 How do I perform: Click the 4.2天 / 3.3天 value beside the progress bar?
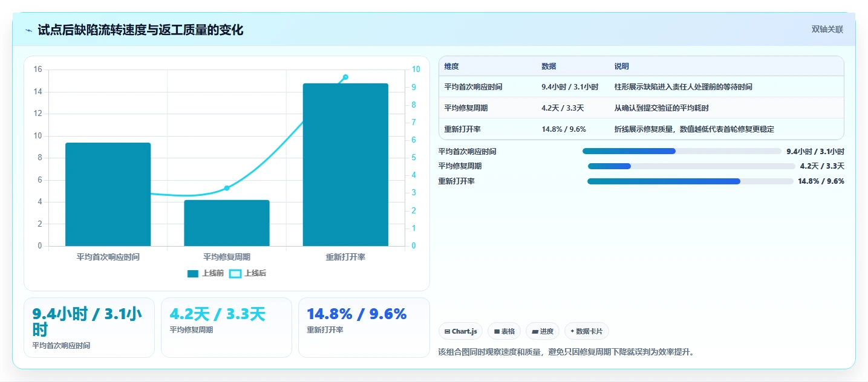pos(822,166)
